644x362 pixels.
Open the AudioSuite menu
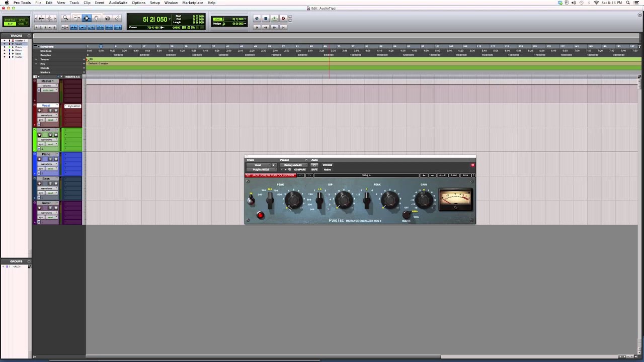118,3
